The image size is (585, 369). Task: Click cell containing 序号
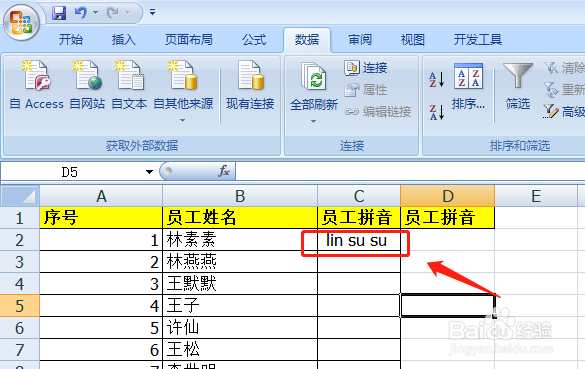pos(101,218)
